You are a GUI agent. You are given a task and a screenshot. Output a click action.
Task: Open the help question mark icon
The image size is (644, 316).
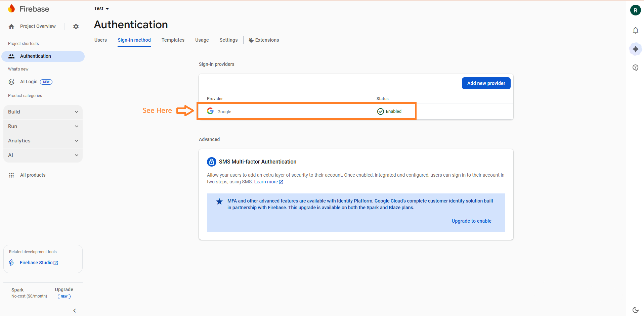point(635,68)
